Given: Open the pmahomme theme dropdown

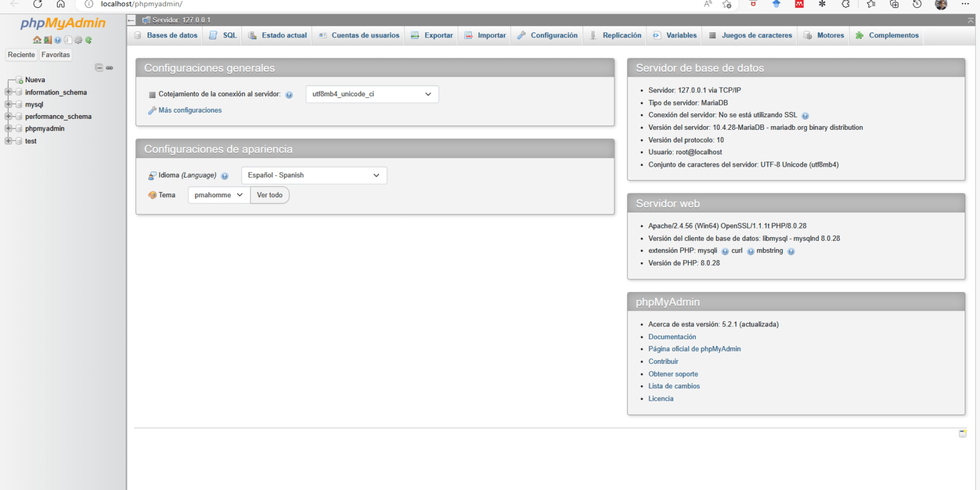Looking at the screenshot, I should point(219,195).
